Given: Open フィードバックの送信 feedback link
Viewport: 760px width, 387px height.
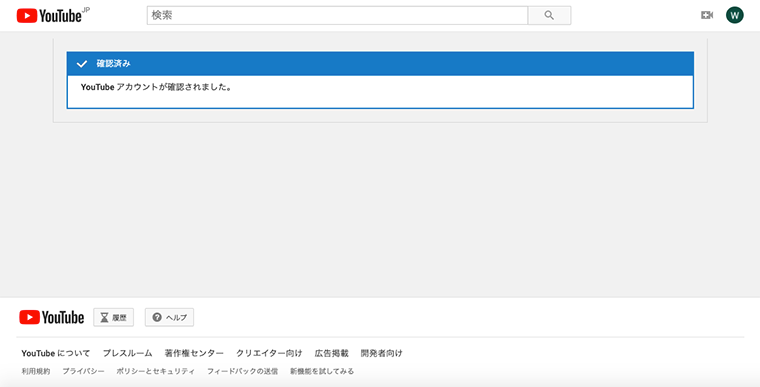Looking at the screenshot, I should tap(242, 371).
